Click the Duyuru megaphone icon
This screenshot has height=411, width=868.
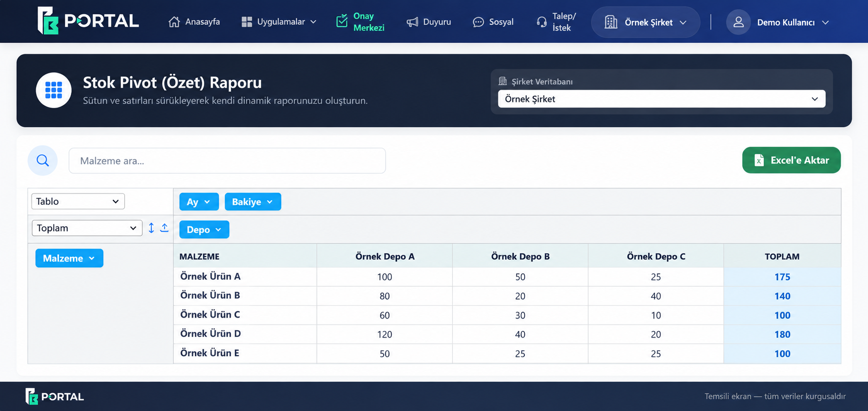(x=412, y=22)
